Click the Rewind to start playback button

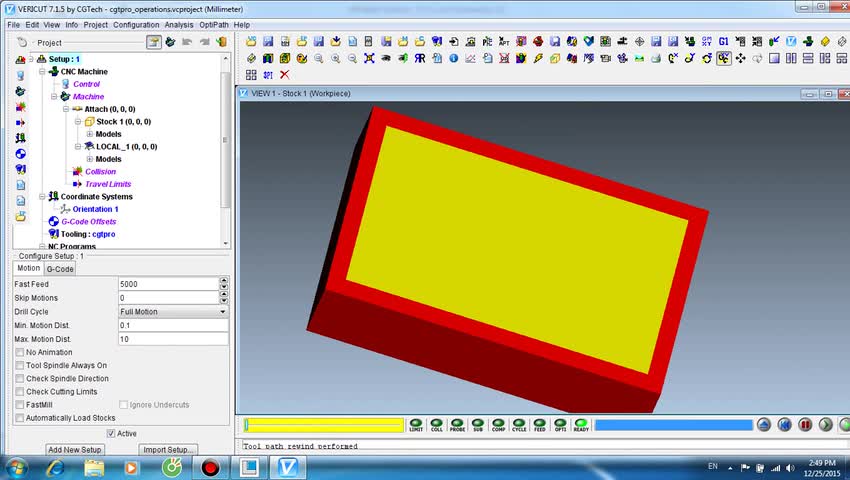click(x=784, y=424)
